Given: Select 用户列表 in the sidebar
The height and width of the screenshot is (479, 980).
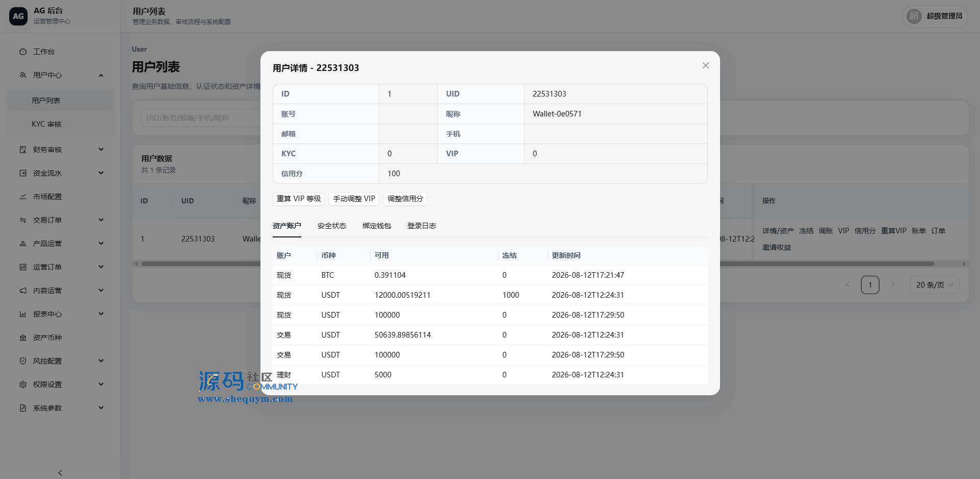Looking at the screenshot, I should point(59,101).
